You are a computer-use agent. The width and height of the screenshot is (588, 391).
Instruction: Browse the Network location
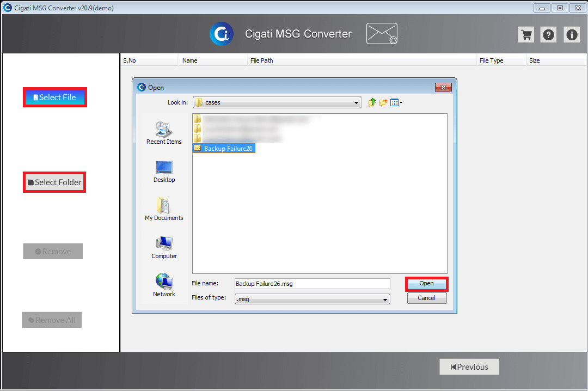click(x=164, y=285)
